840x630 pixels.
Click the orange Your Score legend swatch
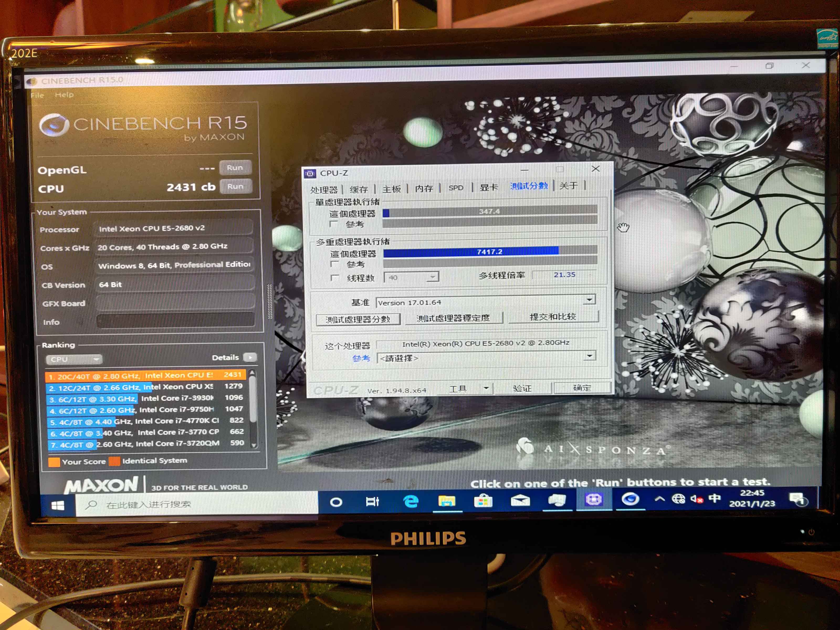54,462
